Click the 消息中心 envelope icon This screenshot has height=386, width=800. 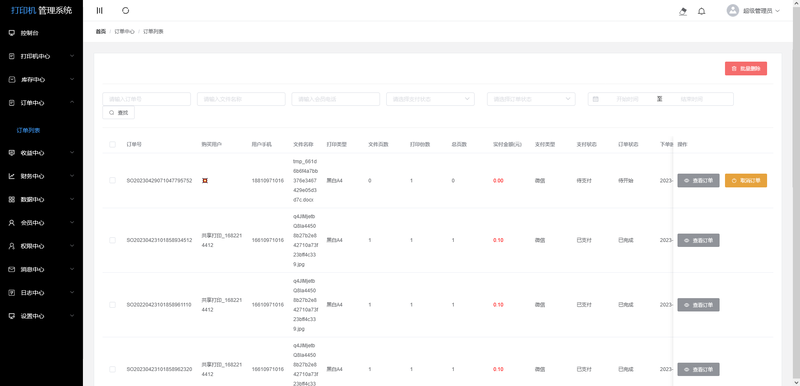[12, 269]
